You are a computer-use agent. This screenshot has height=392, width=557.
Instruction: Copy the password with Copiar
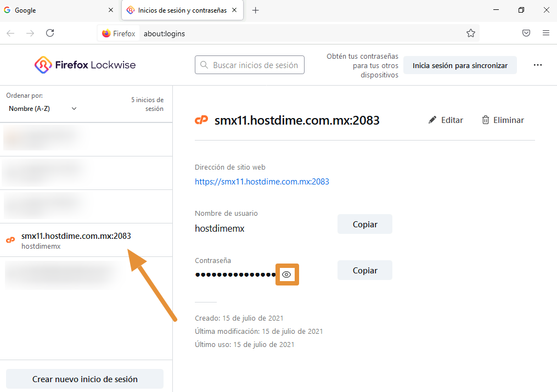point(364,271)
